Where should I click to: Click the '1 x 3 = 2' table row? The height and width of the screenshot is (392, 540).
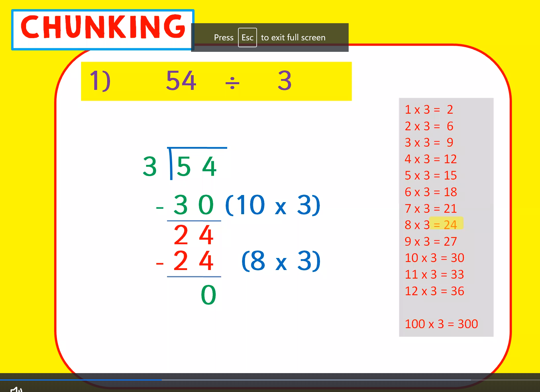[429, 110]
